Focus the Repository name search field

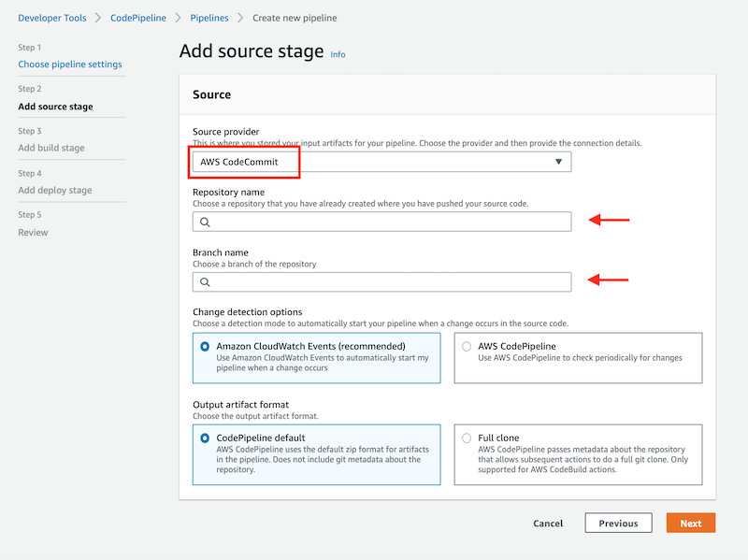[381, 222]
